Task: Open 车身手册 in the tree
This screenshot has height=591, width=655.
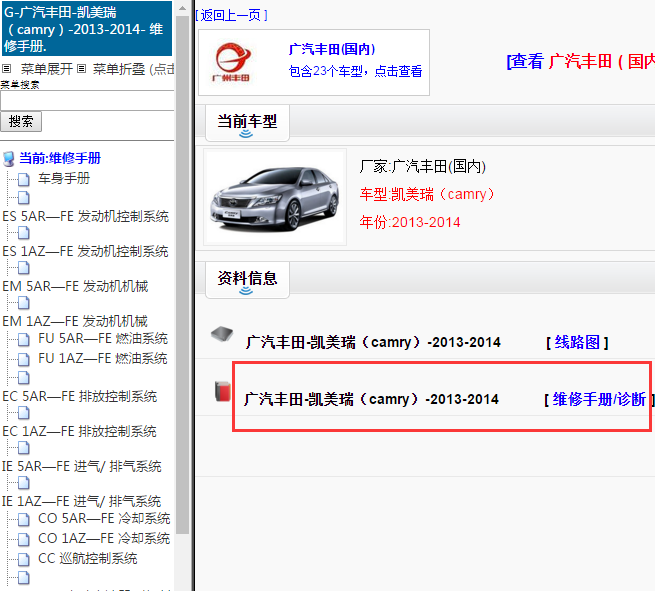Action: (64, 178)
